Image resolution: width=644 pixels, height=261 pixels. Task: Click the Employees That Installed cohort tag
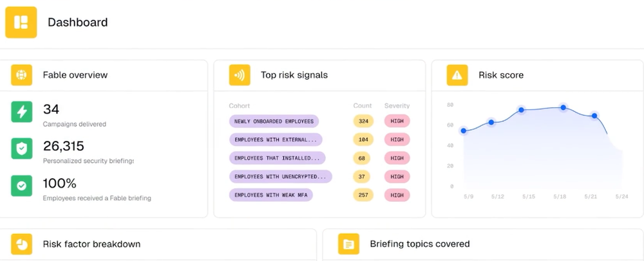click(x=277, y=158)
